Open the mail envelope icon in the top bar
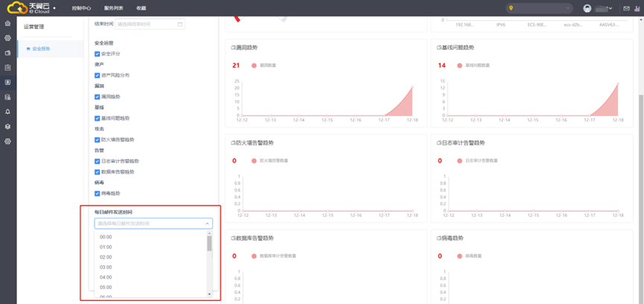This screenshot has height=304, width=644. coord(626,8)
